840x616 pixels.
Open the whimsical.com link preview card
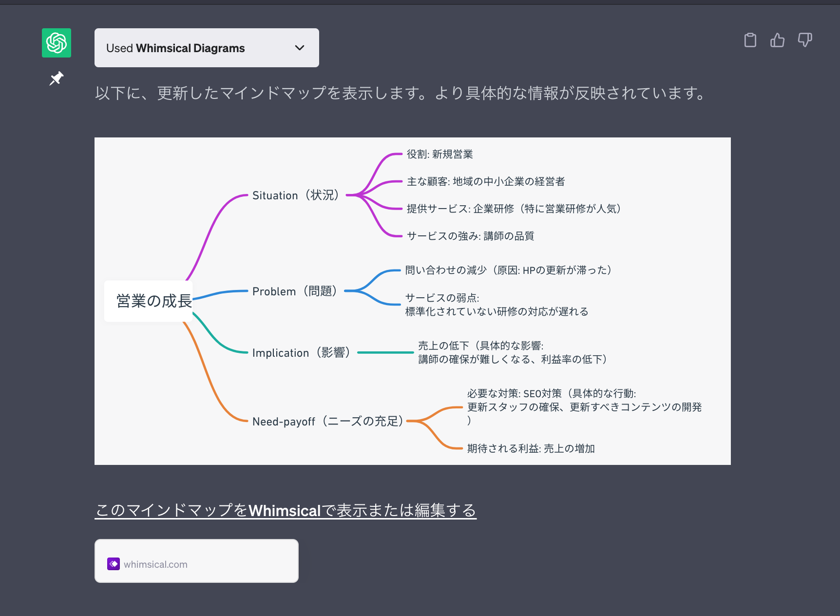[x=196, y=561]
